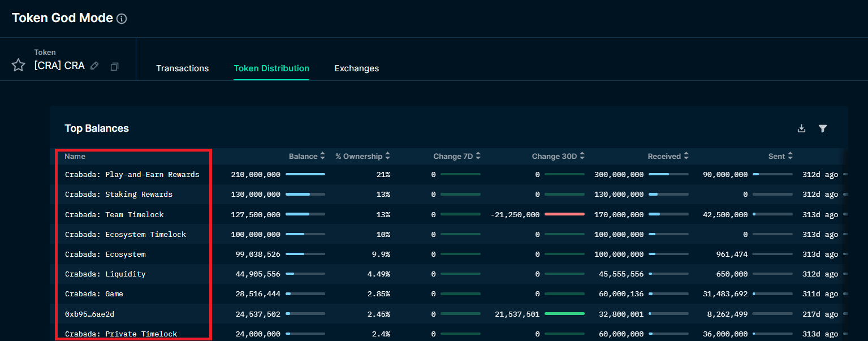Viewport: 868px width, 341px height.
Task: Click the Name column header
Action: (x=75, y=156)
